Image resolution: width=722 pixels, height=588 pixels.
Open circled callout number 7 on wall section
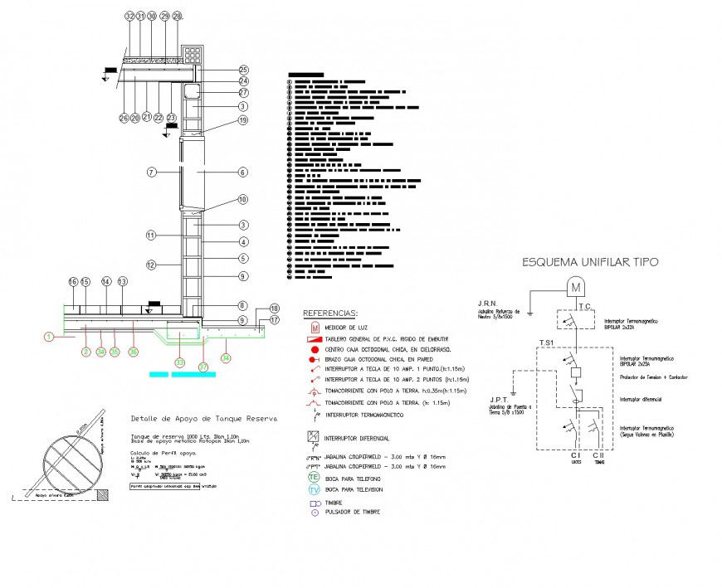(x=151, y=172)
